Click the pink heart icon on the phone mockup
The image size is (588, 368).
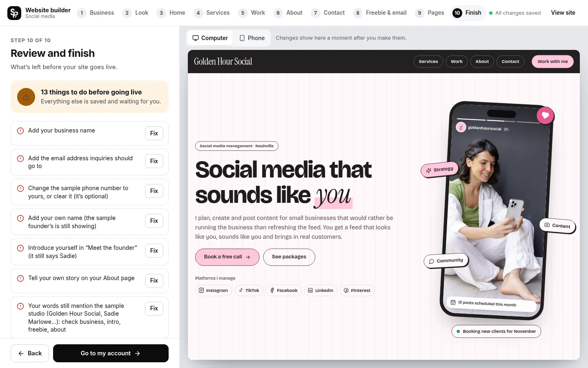pos(545,115)
